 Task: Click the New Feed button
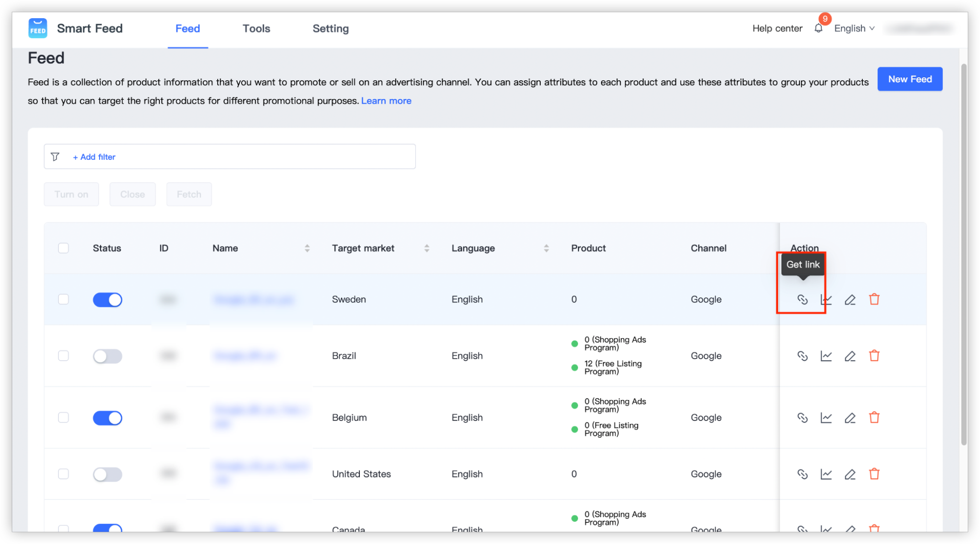pos(909,79)
